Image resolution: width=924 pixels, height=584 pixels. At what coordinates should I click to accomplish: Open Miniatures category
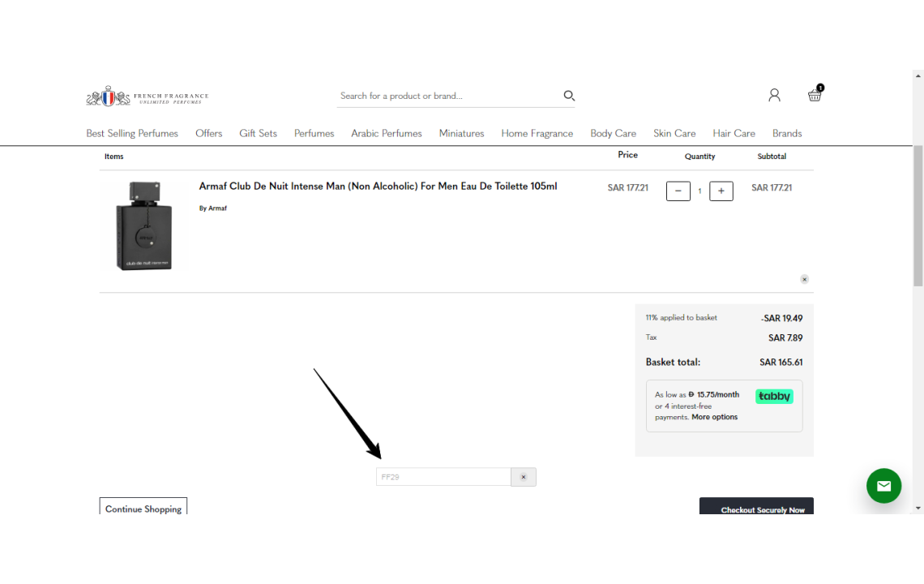pyautogui.click(x=461, y=133)
